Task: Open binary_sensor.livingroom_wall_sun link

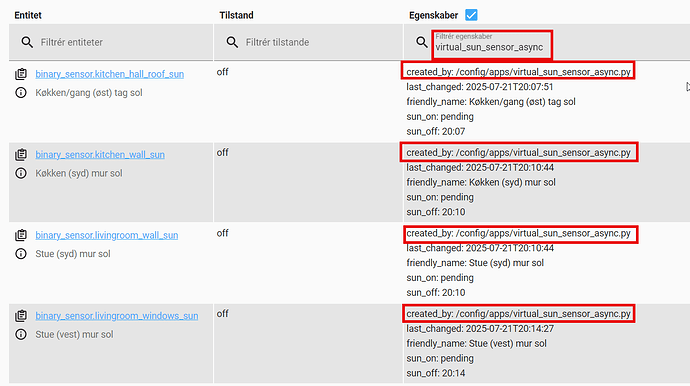Action: point(107,235)
